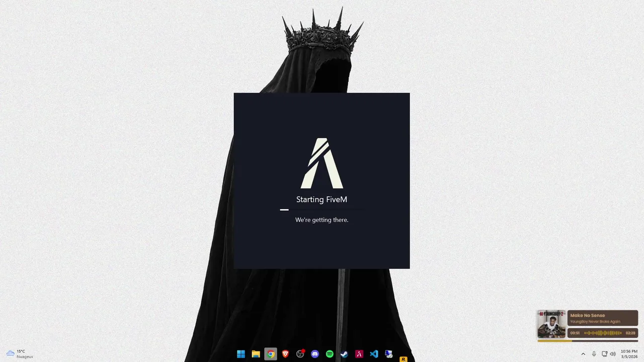Click the Starting FiveM heading
This screenshot has height=362, width=644.
pos(321,200)
